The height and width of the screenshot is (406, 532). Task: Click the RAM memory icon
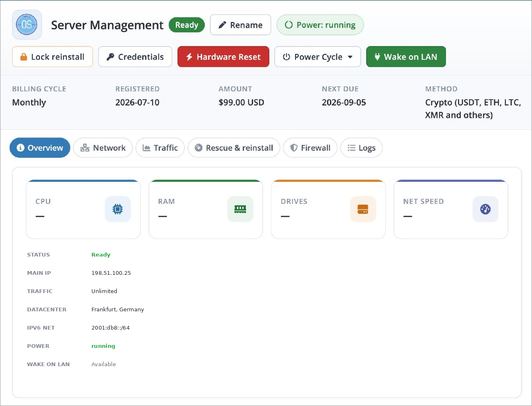[240, 209]
